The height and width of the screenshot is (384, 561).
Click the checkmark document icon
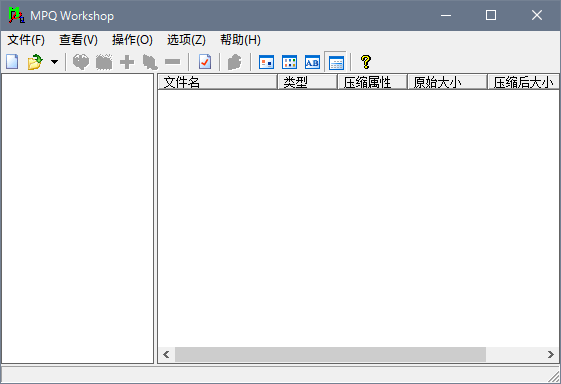205,62
